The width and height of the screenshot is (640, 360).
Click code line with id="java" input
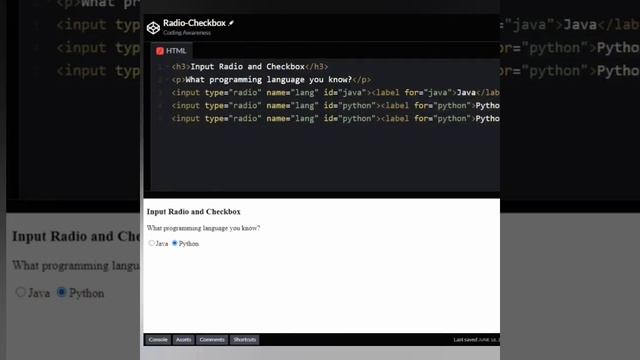[x=336, y=93]
